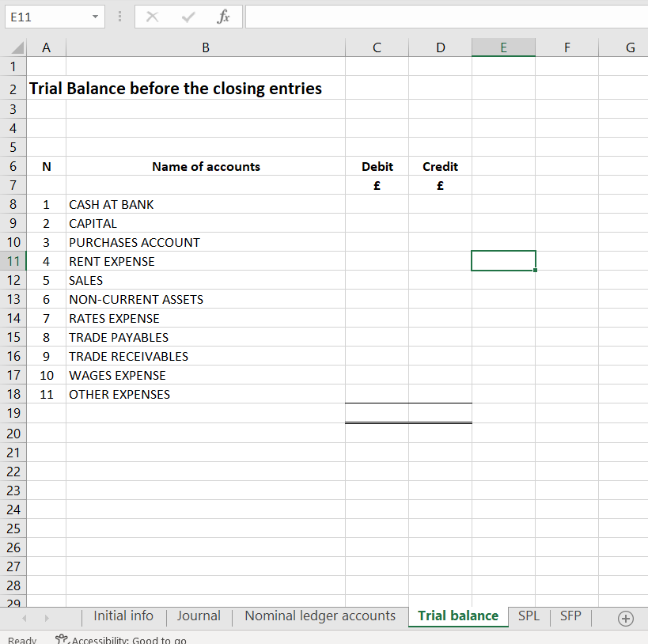Switch to the Journal tab
648x644 pixels.
(199, 616)
